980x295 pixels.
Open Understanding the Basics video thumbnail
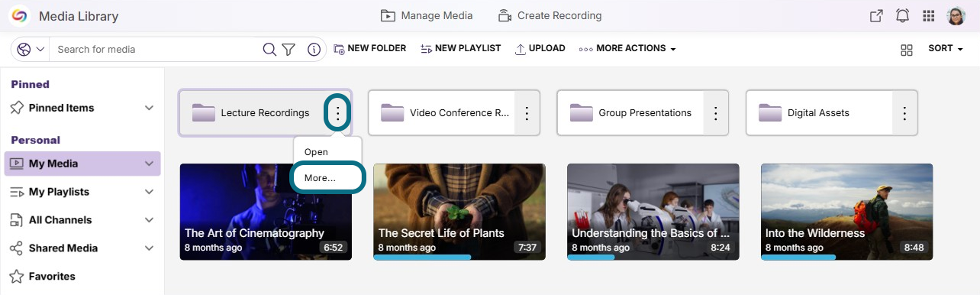coord(653,212)
